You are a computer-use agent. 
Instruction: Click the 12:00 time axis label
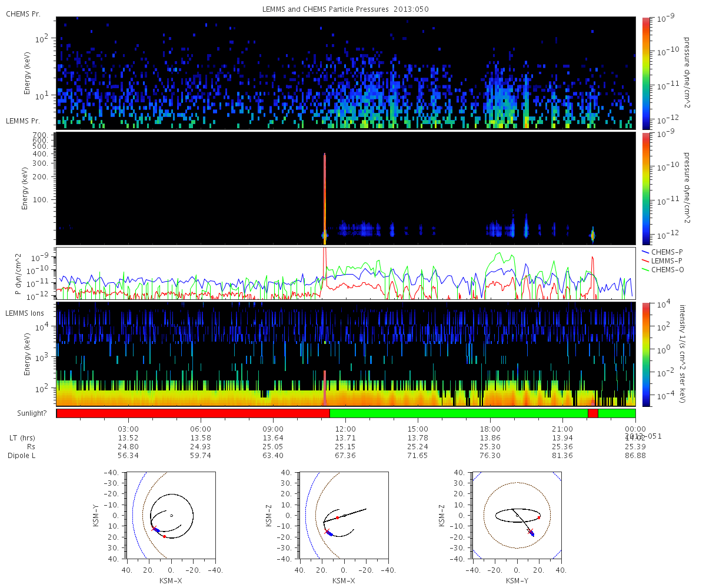click(345, 429)
